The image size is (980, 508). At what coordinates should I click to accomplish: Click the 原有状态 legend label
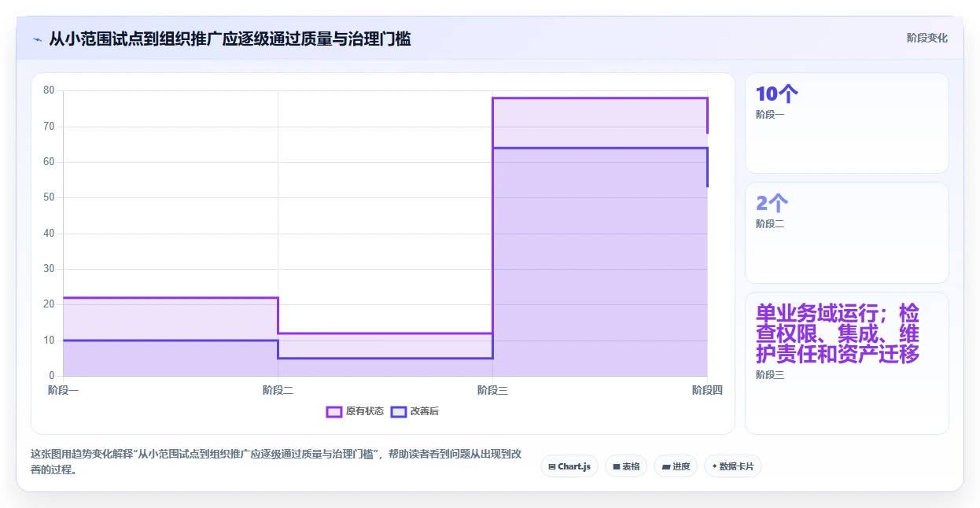point(365,412)
